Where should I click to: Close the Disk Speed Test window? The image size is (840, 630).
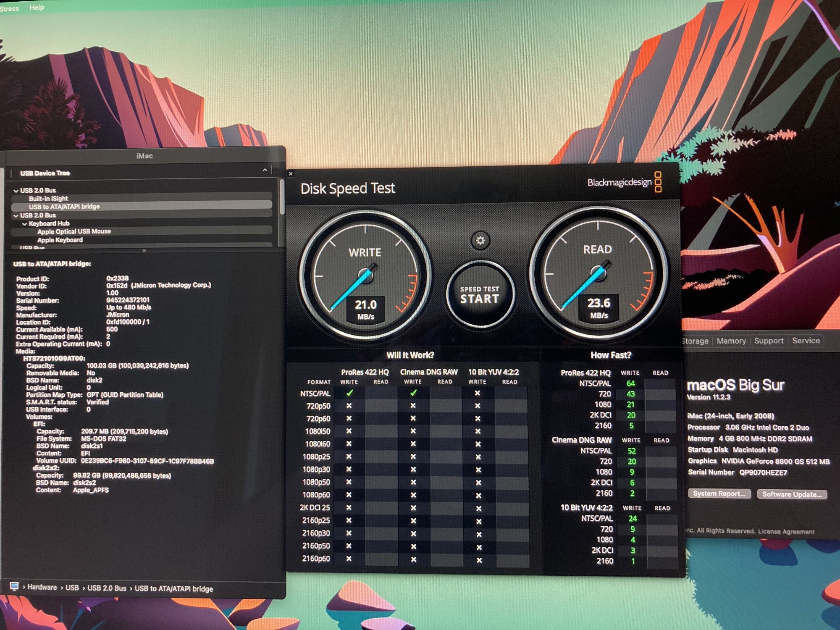[291, 173]
